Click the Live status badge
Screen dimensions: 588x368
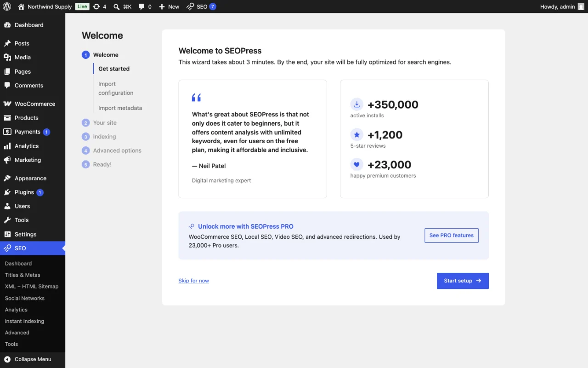coord(82,6)
